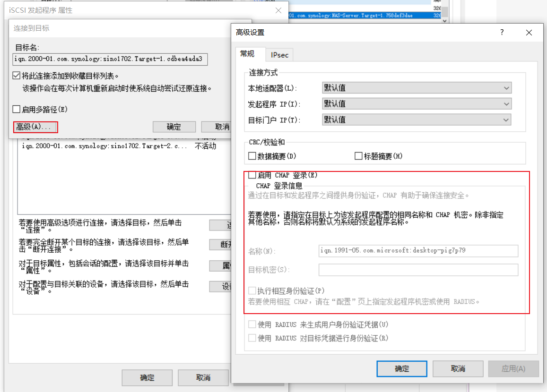This screenshot has height=392, width=547.
Task: Select the 常规 tab
Action: 247,54
